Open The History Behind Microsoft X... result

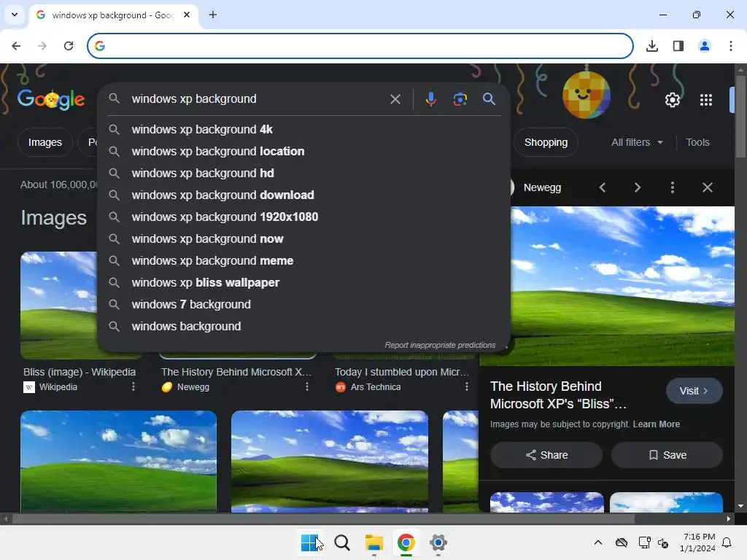click(x=236, y=372)
